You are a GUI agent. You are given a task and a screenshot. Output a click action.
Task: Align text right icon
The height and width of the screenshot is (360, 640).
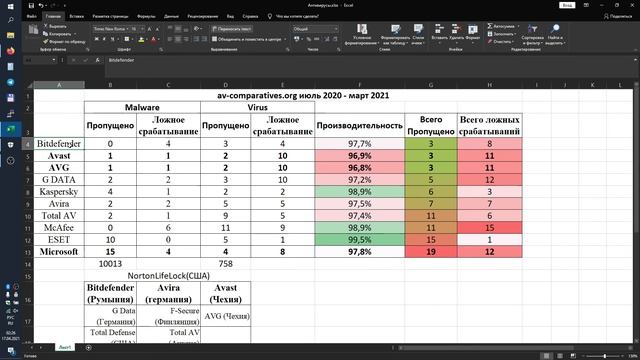[x=186, y=39]
